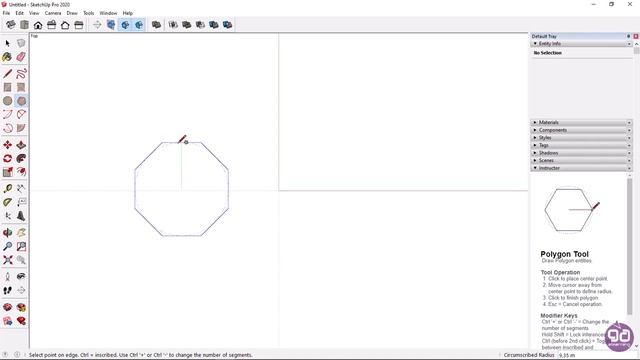Open the Draw menu
This screenshot has height=360, width=640.
pos(72,13)
